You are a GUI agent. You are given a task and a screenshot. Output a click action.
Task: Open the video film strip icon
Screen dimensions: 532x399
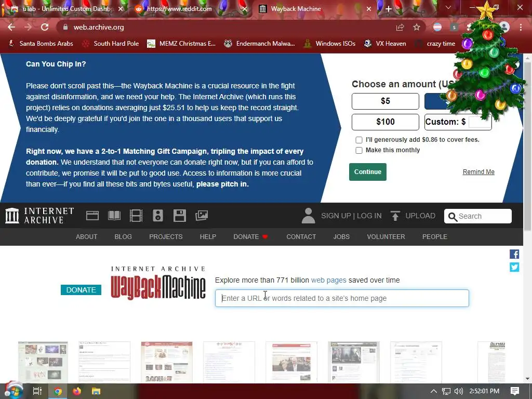tap(136, 216)
